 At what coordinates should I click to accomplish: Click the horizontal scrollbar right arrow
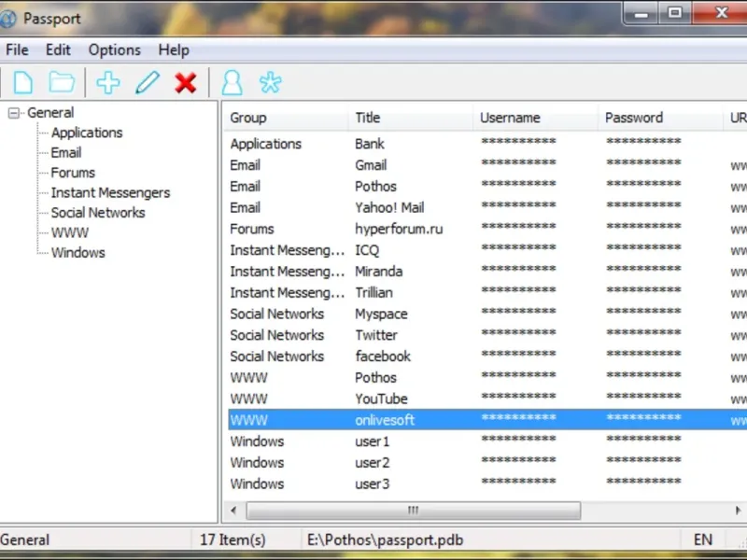pyautogui.click(x=738, y=511)
